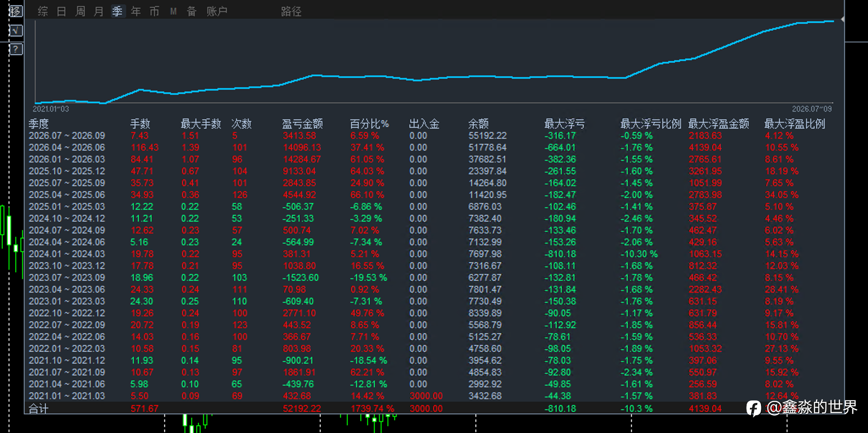Image resolution: width=868 pixels, height=433 pixels.
Task: Switch to the 周 weekly tab
Action: 80,11
